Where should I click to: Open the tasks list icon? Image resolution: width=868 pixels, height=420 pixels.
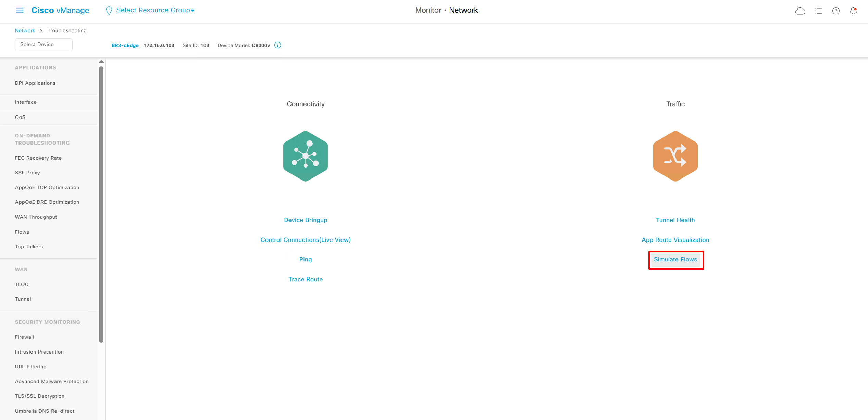(x=819, y=11)
